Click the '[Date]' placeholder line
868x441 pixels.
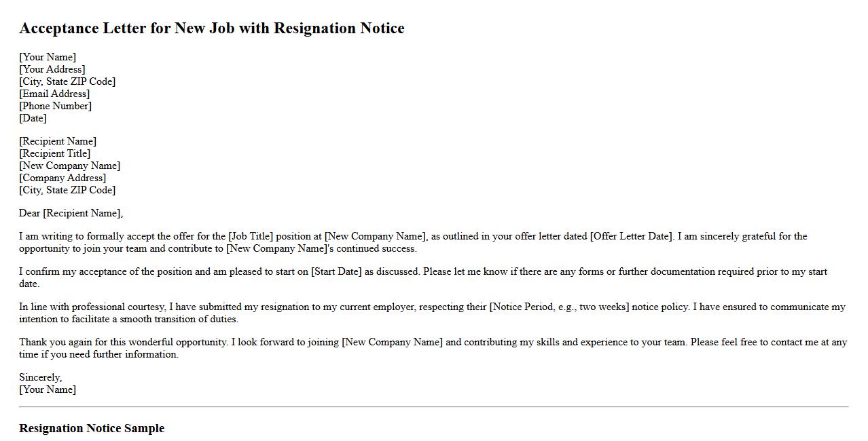pos(33,118)
